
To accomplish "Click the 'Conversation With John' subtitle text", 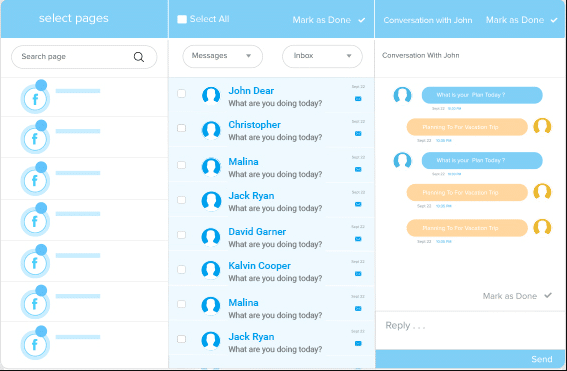I will click(x=421, y=55).
